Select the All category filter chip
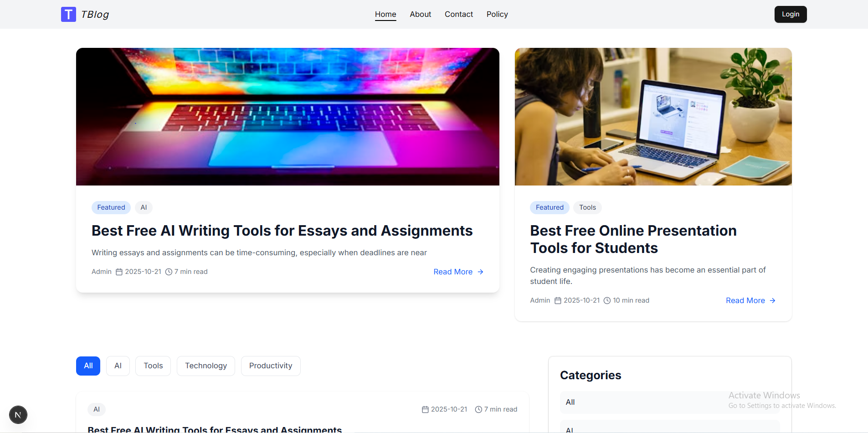Image resolution: width=868 pixels, height=433 pixels. coord(88,366)
